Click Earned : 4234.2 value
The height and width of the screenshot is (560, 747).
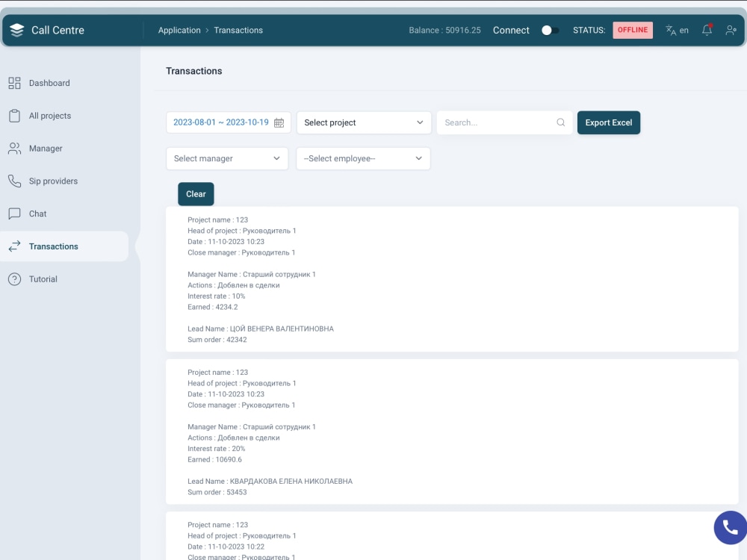pyautogui.click(x=212, y=307)
